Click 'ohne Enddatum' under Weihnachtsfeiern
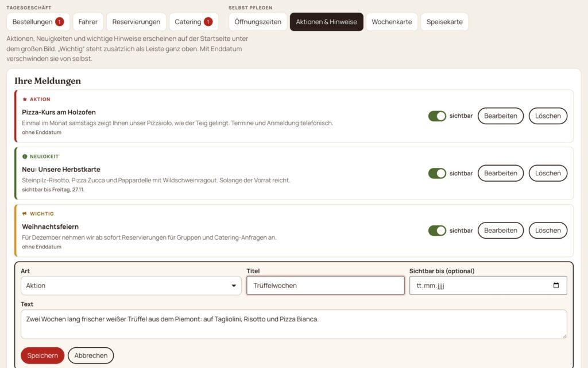This screenshot has width=588, height=368. 41,247
